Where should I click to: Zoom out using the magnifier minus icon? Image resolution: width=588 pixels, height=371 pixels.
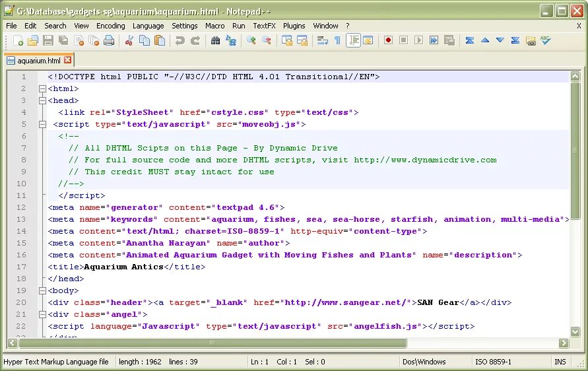click(266, 40)
